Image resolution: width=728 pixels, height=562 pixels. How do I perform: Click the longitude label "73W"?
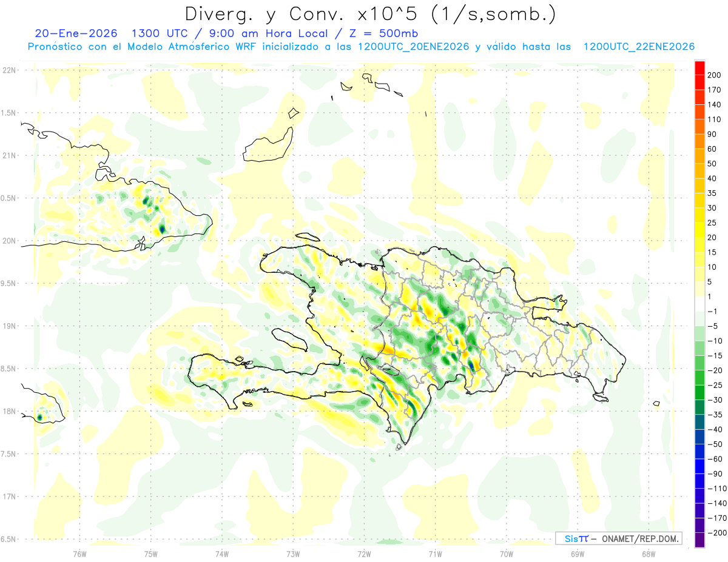coord(293,554)
